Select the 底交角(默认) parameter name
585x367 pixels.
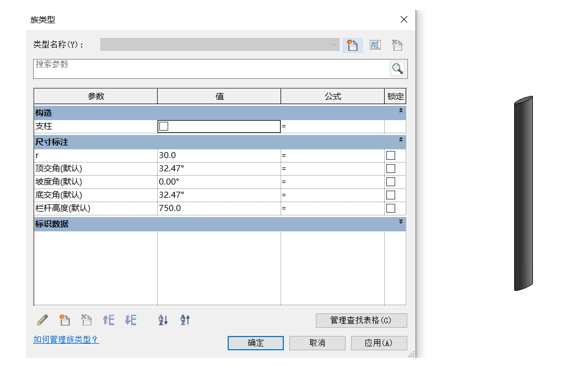coord(96,195)
